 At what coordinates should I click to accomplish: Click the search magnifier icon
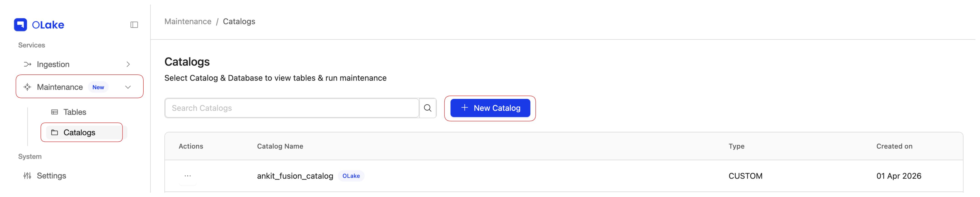pyautogui.click(x=428, y=108)
